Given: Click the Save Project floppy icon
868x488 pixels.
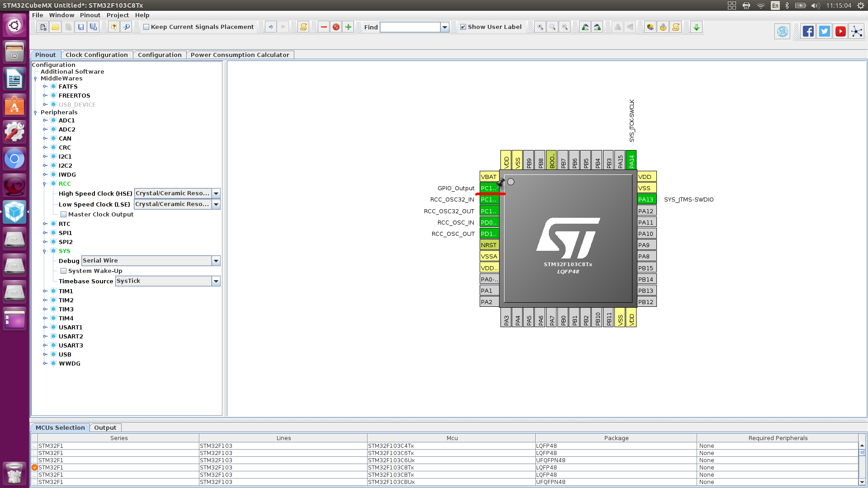Looking at the screenshot, I should click(x=81, y=27).
